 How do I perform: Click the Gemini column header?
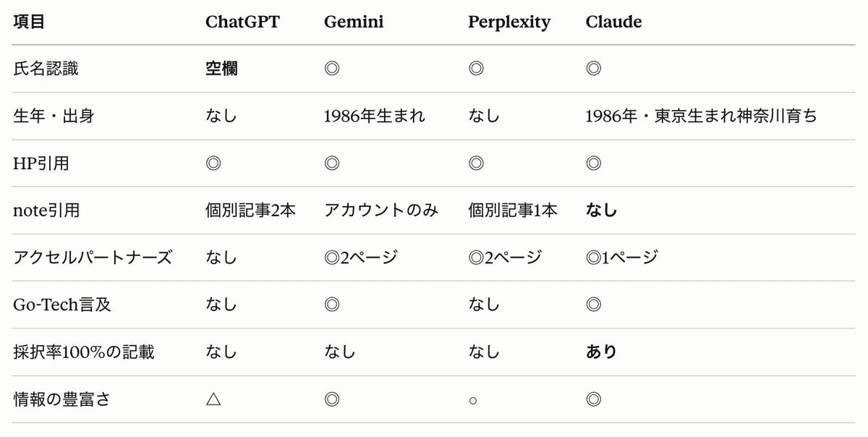point(354,22)
